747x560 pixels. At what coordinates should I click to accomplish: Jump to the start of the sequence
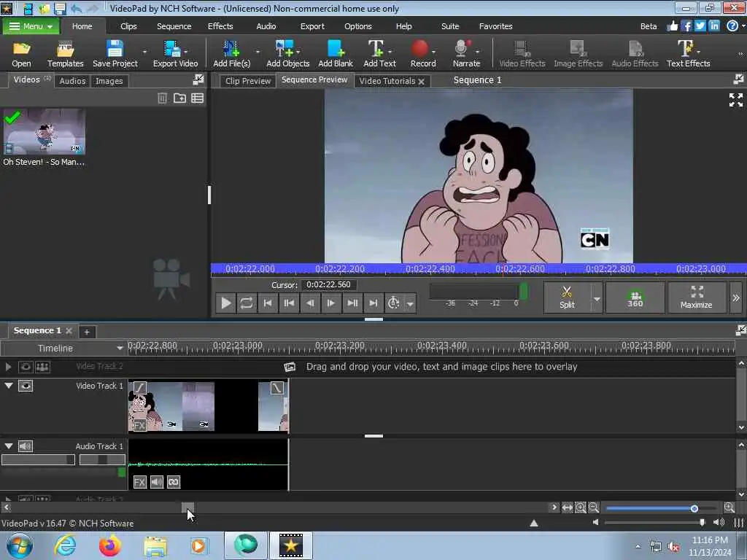coord(268,303)
